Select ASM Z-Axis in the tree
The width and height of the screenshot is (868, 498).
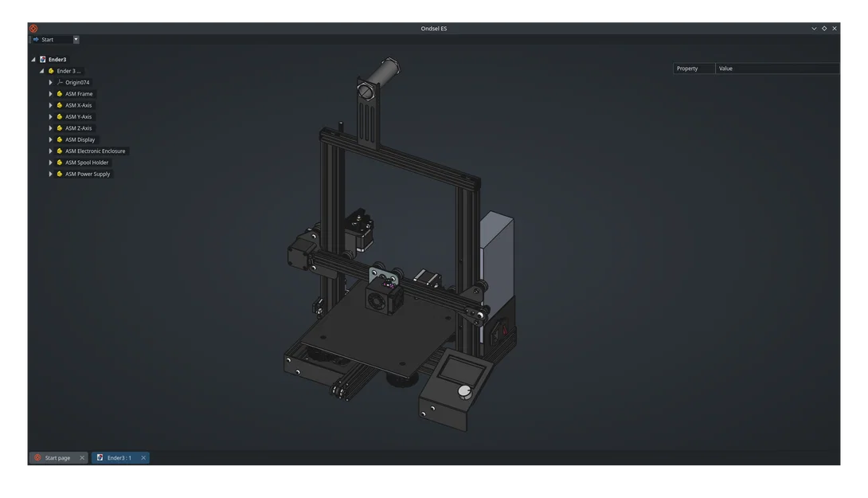pos(79,128)
